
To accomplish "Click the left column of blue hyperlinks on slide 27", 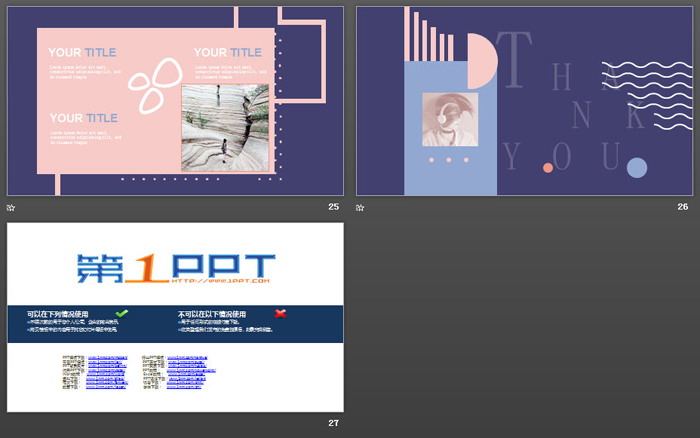I will (107, 372).
